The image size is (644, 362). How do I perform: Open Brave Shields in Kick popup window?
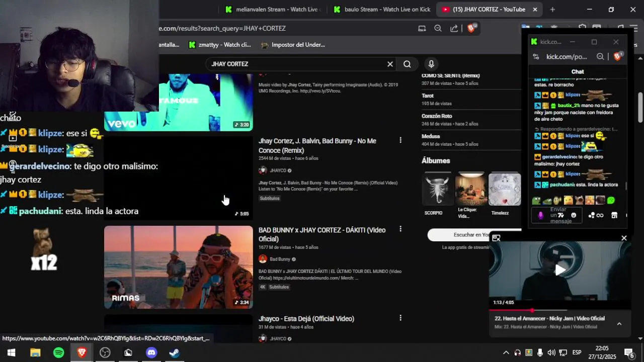click(618, 56)
